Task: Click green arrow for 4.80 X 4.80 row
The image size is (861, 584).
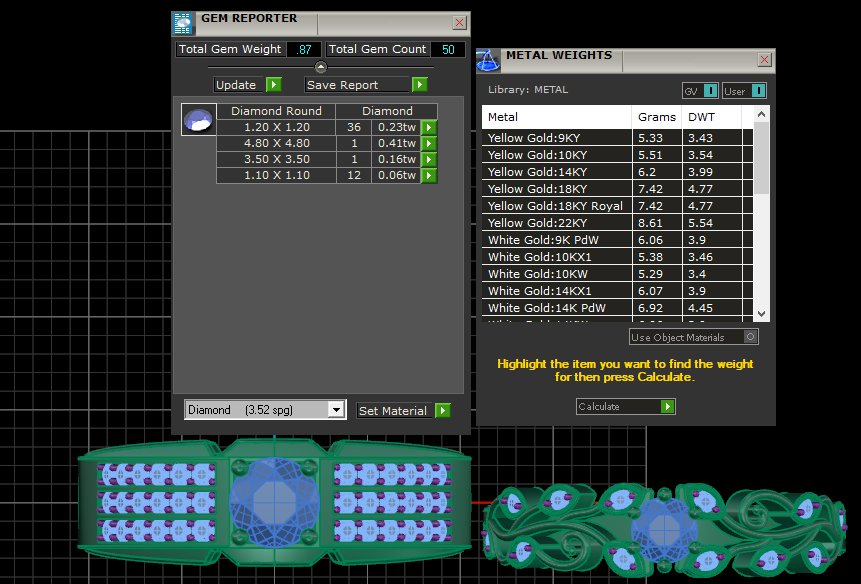Action: point(428,143)
